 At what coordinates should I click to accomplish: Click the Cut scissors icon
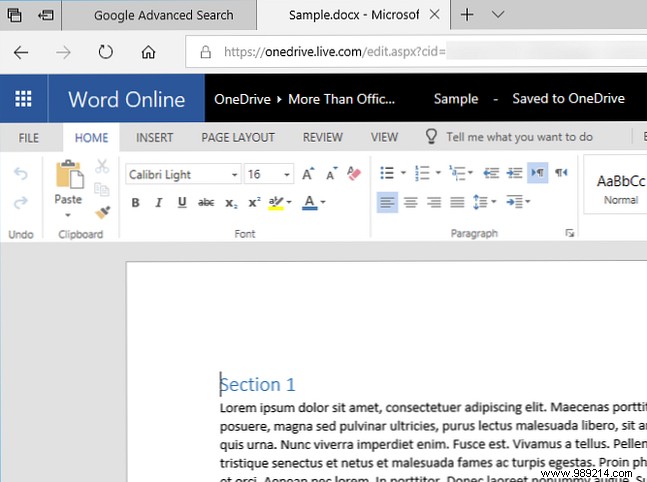[x=102, y=166]
